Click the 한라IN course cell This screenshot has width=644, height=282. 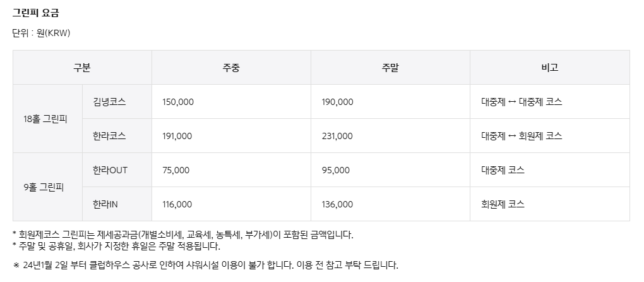[x=105, y=204]
